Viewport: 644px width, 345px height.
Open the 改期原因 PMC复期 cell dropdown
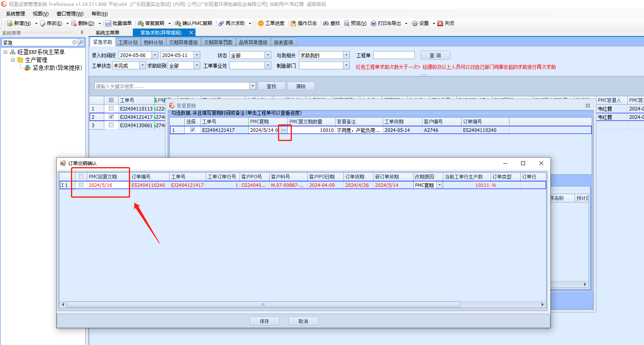439,185
